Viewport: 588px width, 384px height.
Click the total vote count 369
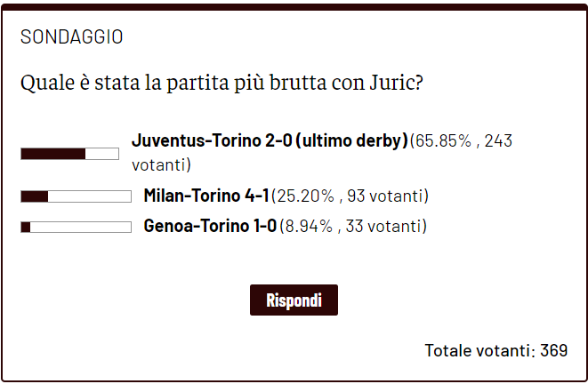click(x=553, y=349)
